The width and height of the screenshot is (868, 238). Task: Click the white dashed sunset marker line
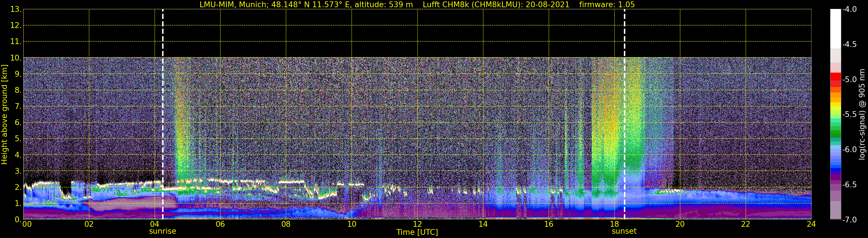tap(624, 115)
